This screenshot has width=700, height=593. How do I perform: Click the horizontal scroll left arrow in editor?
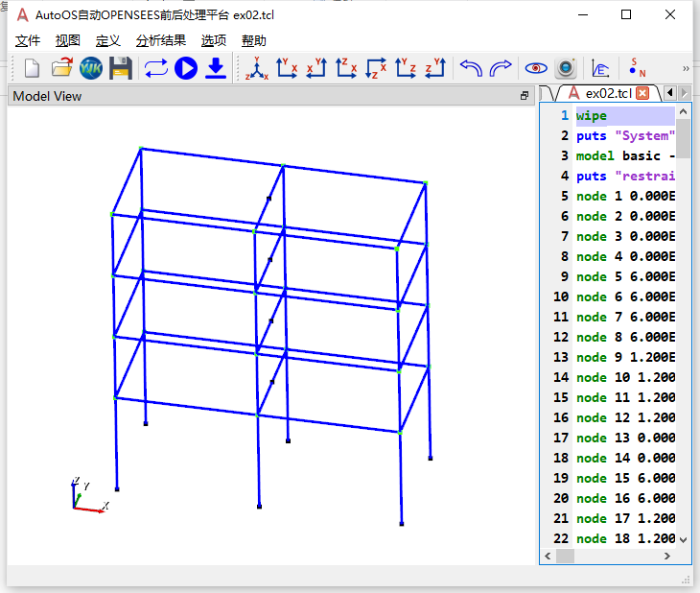coord(548,556)
